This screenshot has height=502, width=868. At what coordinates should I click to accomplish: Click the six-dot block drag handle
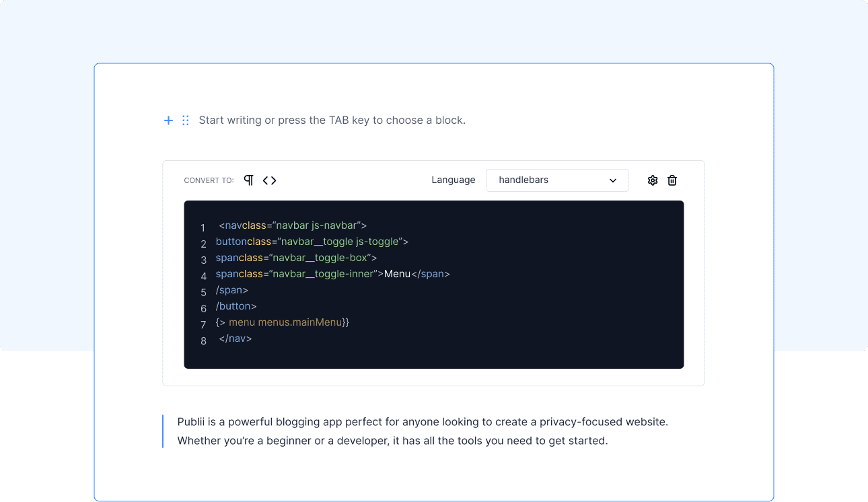[186, 120]
